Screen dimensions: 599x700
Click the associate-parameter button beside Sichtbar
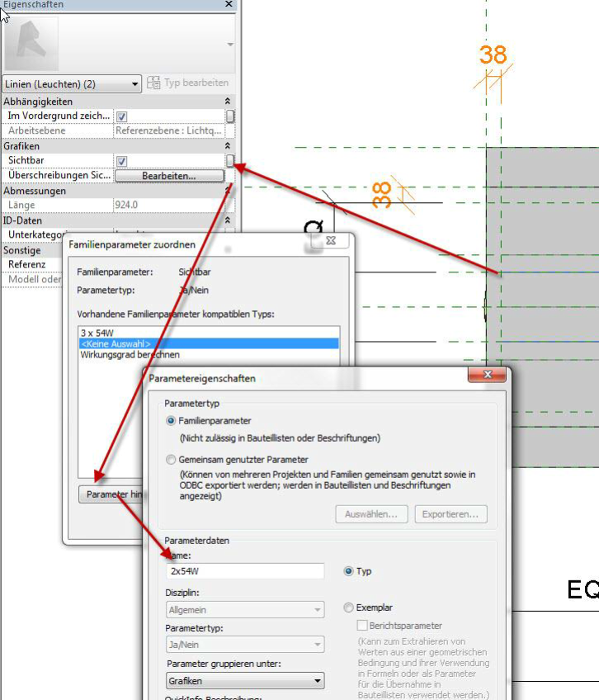230,161
